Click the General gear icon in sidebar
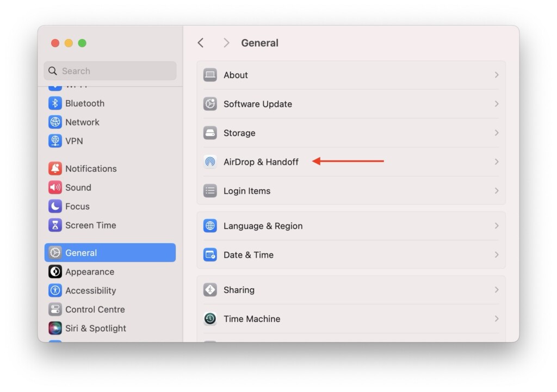This screenshot has height=392, width=557. [55, 252]
